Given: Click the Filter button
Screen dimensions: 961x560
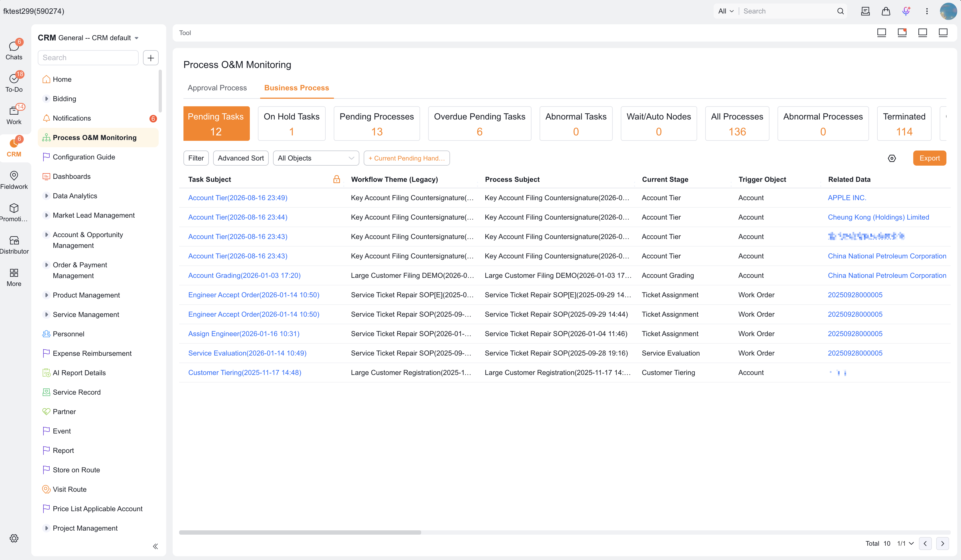Looking at the screenshot, I should [196, 158].
